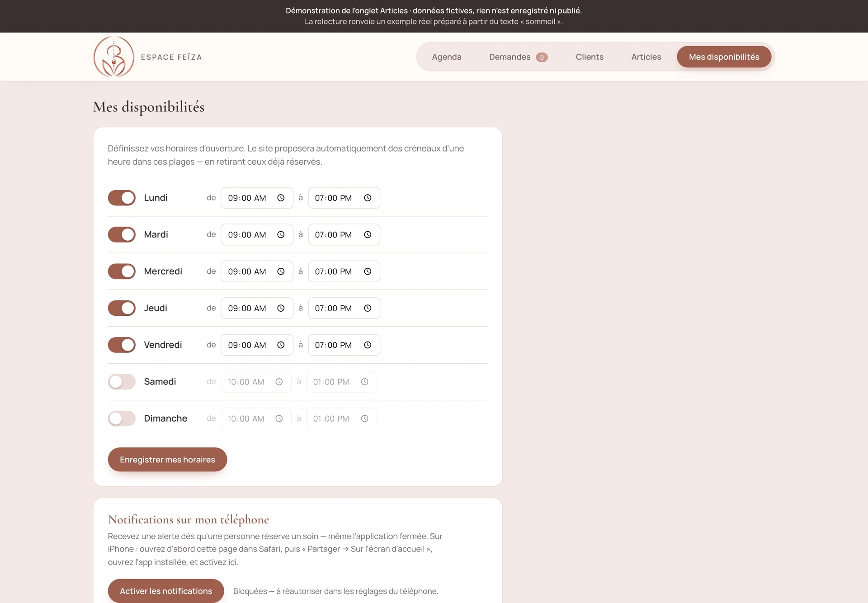Click the Demandes count badge showing 0
868x603 pixels.
coord(542,57)
